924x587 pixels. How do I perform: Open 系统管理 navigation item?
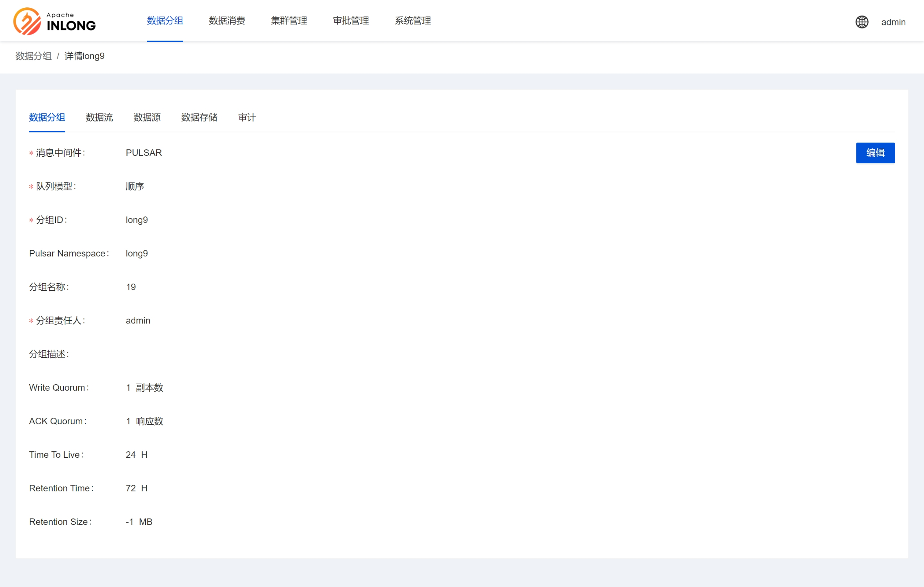click(413, 21)
